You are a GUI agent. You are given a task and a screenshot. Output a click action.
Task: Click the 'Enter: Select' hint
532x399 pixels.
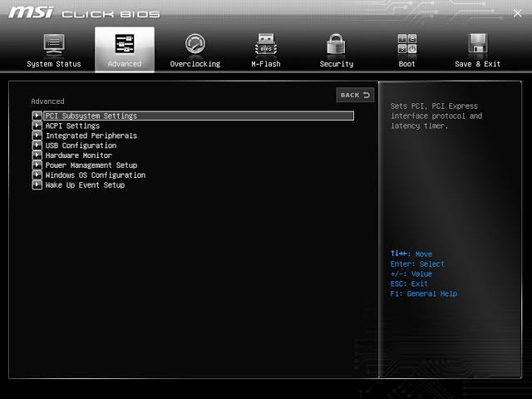(417, 264)
